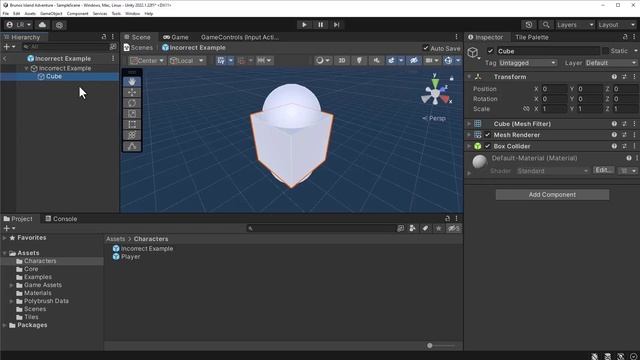Viewport: 640px width, 360px height.
Task: Open the Layers dropdown
Action: tap(575, 25)
